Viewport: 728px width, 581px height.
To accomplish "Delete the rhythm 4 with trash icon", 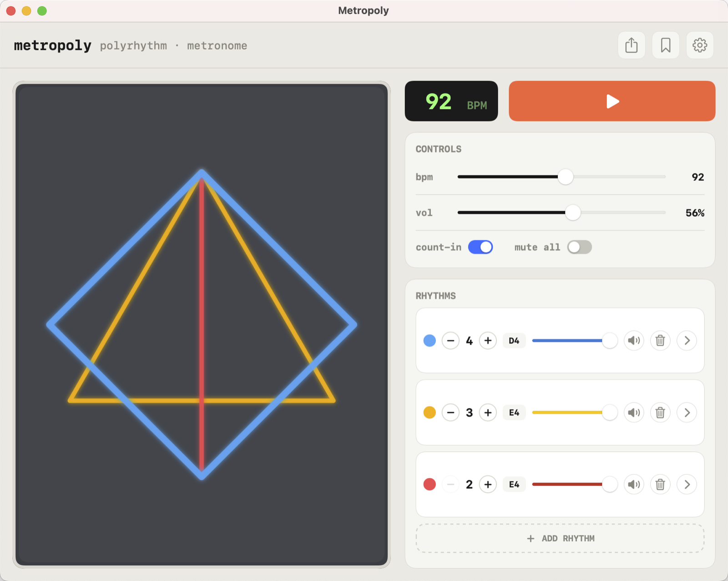I will point(660,340).
